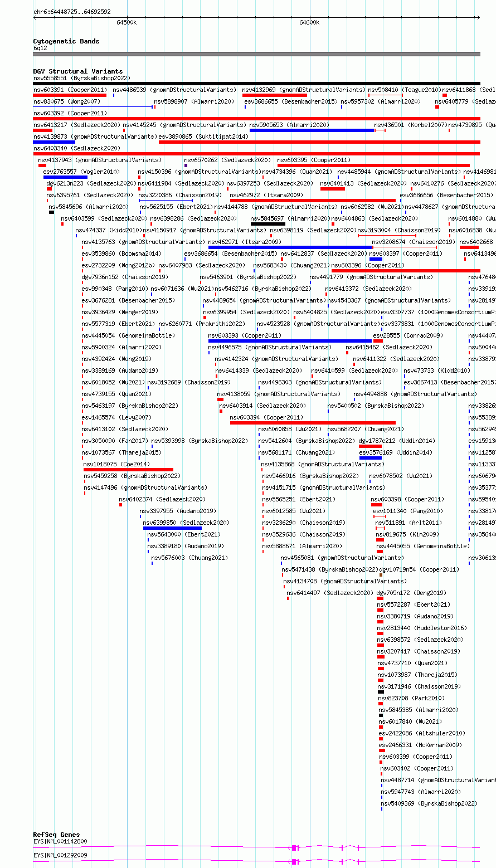
Task: Click the black nsv5845696 (Almarri2020) marker
Action: click(51, 212)
